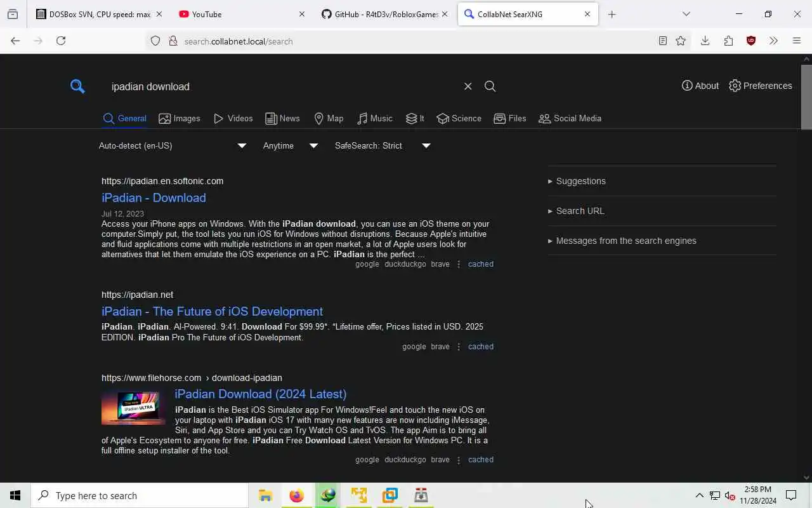The height and width of the screenshot is (508, 812).
Task: Switch to the News tab
Action: point(282,118)
